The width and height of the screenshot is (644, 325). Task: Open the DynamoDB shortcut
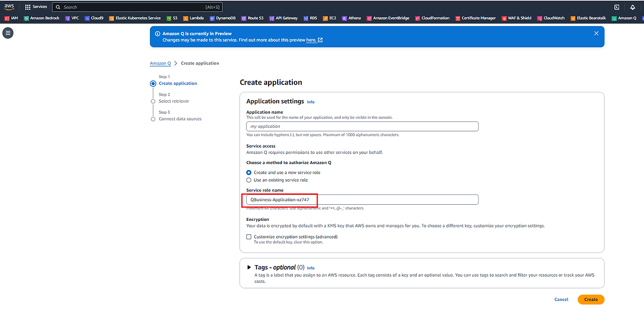[222, 18]
